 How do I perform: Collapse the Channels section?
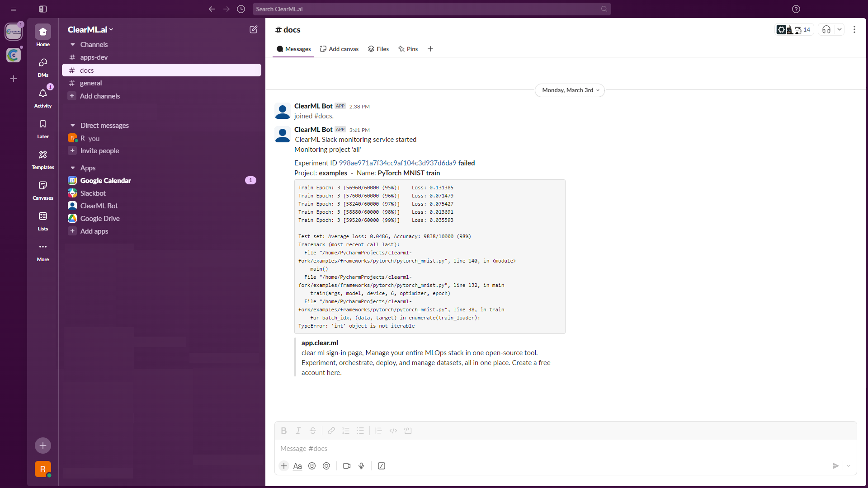pos(72,44)
